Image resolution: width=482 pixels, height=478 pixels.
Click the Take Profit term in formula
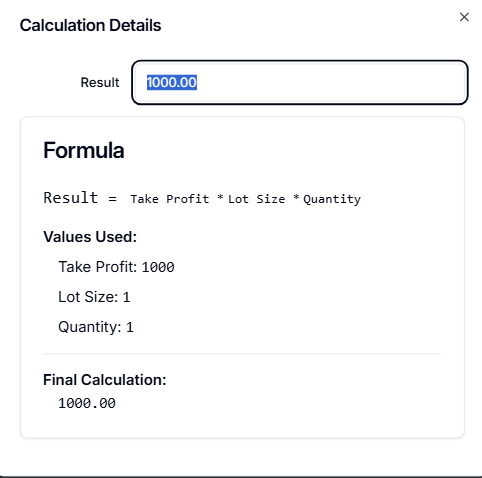tap(170, 199)
